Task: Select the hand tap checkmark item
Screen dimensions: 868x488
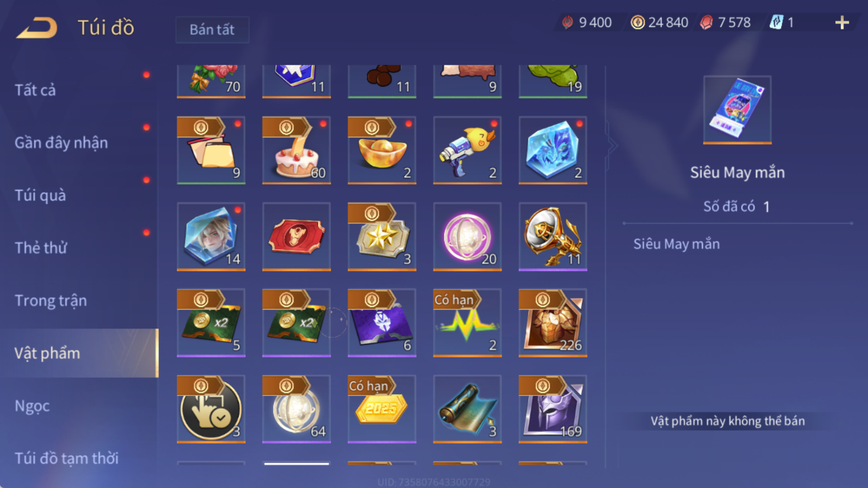Action: (x=211, y=409)
